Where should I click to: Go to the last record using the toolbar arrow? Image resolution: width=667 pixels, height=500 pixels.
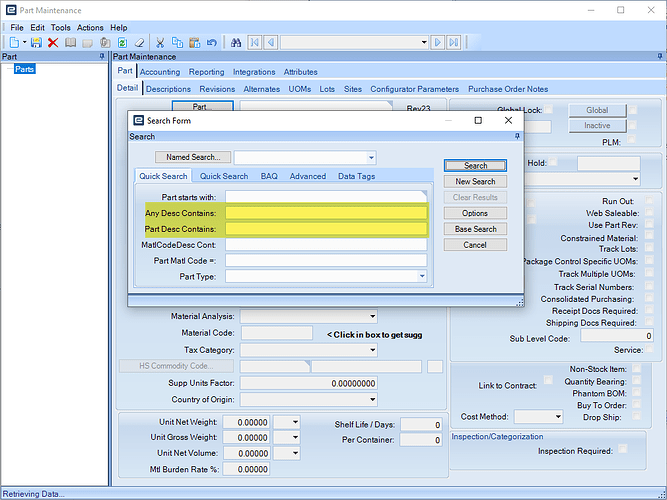(454, 43)
